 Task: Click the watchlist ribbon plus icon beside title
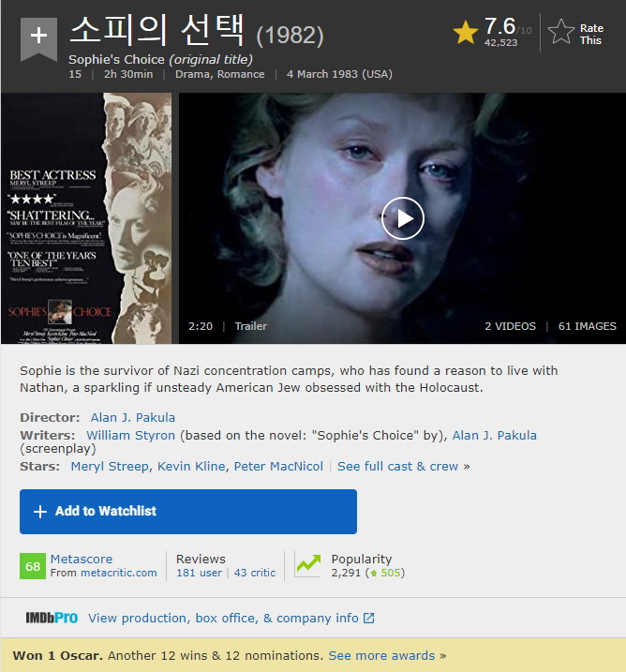(37, 37)
